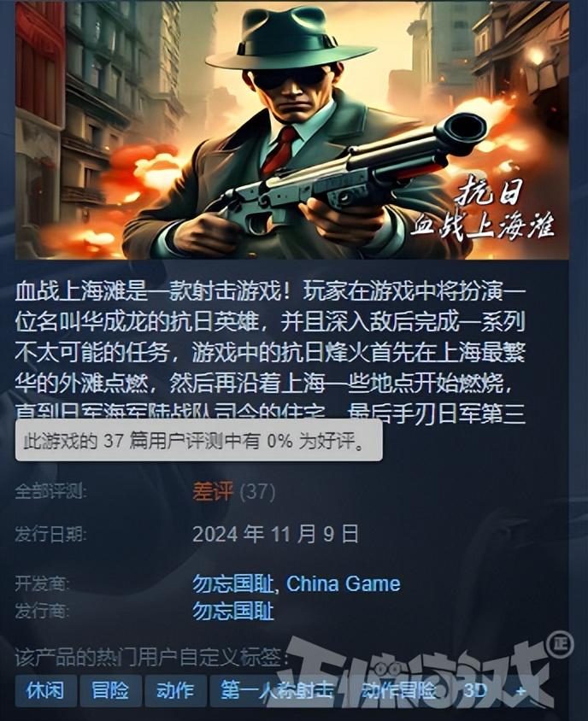Open publisher 勿忘国耻 link

click(x=233, y=611)
